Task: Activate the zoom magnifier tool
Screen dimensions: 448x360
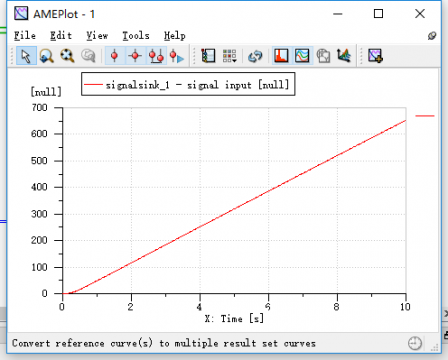Action: (47, 56)
